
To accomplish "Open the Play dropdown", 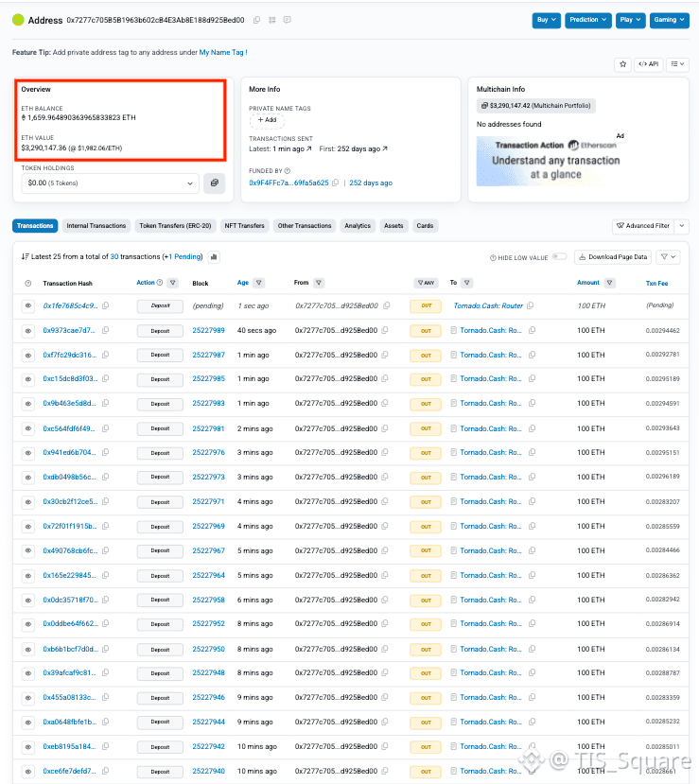I will (x=630, y=20).
